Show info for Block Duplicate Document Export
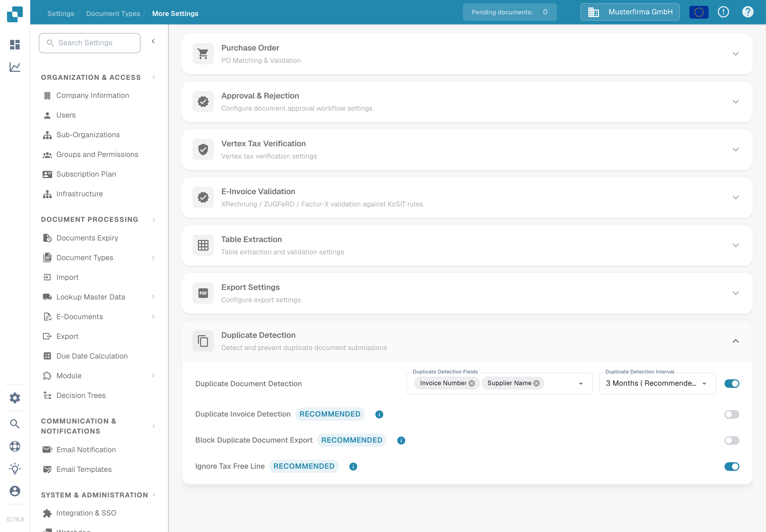The width and height of the screenshot is (766, 532). [401, 440]
